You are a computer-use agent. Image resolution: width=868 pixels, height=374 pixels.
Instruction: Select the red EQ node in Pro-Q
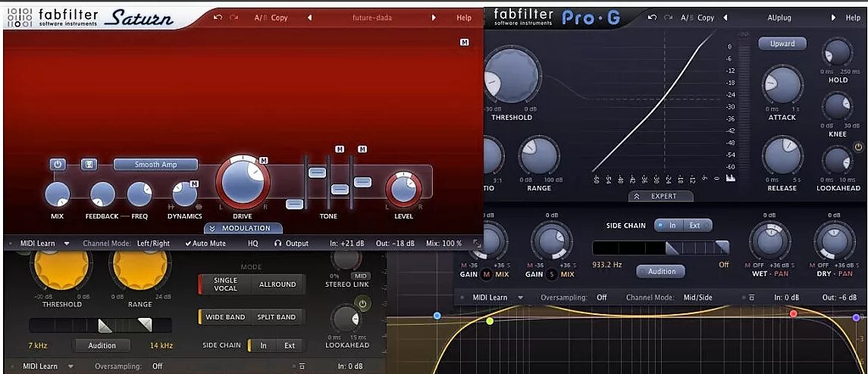coord(793,314)
